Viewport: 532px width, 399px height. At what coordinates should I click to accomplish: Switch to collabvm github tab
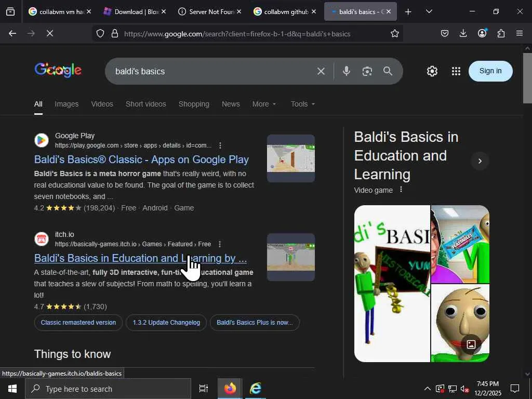click(x=285, y=12)
